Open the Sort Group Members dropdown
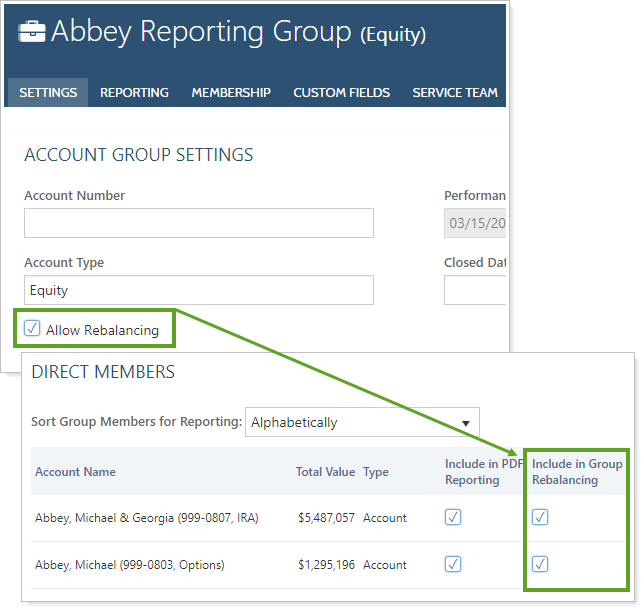The width and height of the screenshot is (644, 611). click(362, 422)
